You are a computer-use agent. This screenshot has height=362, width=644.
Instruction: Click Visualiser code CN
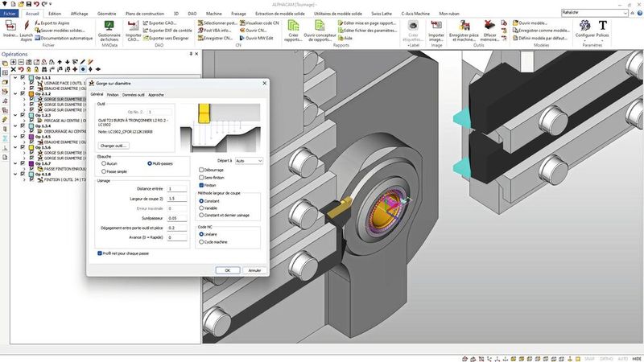click(259, 23)
